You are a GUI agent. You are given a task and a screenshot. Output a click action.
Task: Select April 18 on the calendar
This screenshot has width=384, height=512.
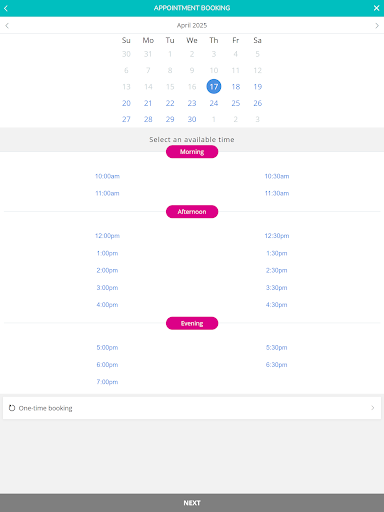pos(236,87)
